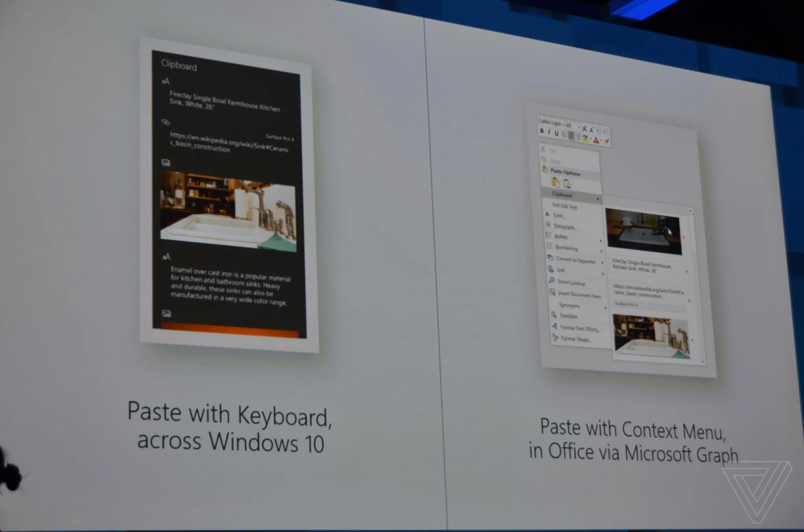Click the link icon above the Wikipedia URL
This screenshot has height=532, width=804.
(x=166, y=122)
